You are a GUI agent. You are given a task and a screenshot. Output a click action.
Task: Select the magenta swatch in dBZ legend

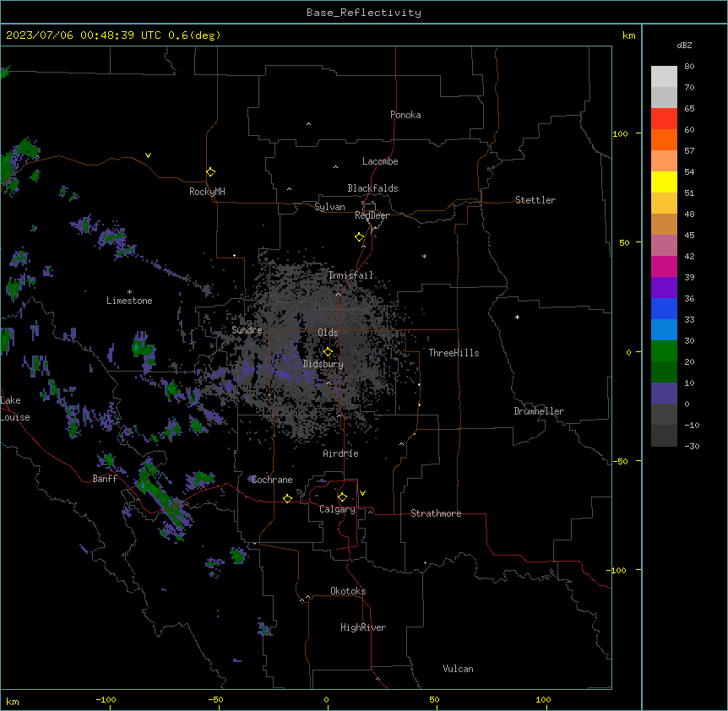click(664, 266)
